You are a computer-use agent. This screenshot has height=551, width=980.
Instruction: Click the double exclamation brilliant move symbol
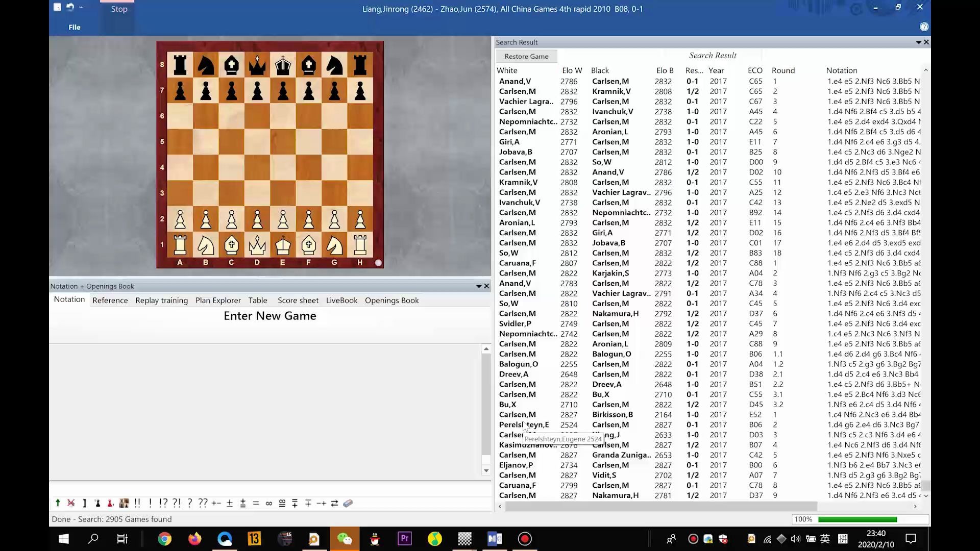coord(137,503)
